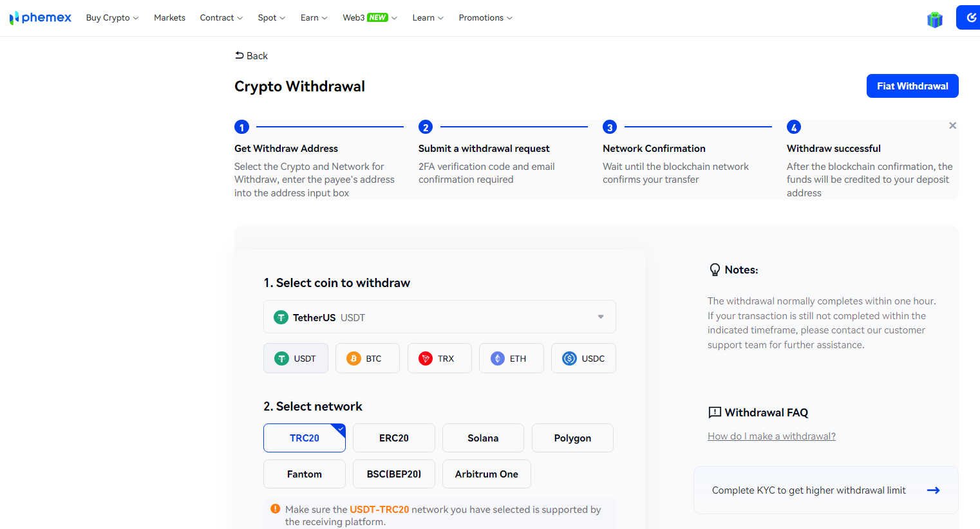Expand the Earn menu
This screenshot has height=529, width=980.
pos(314,17)
